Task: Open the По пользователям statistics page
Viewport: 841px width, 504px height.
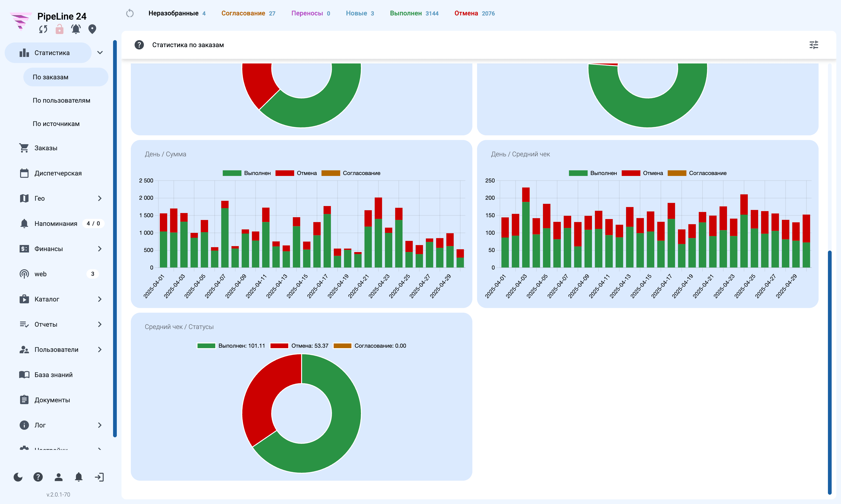Action: click(x=61, y=101)
